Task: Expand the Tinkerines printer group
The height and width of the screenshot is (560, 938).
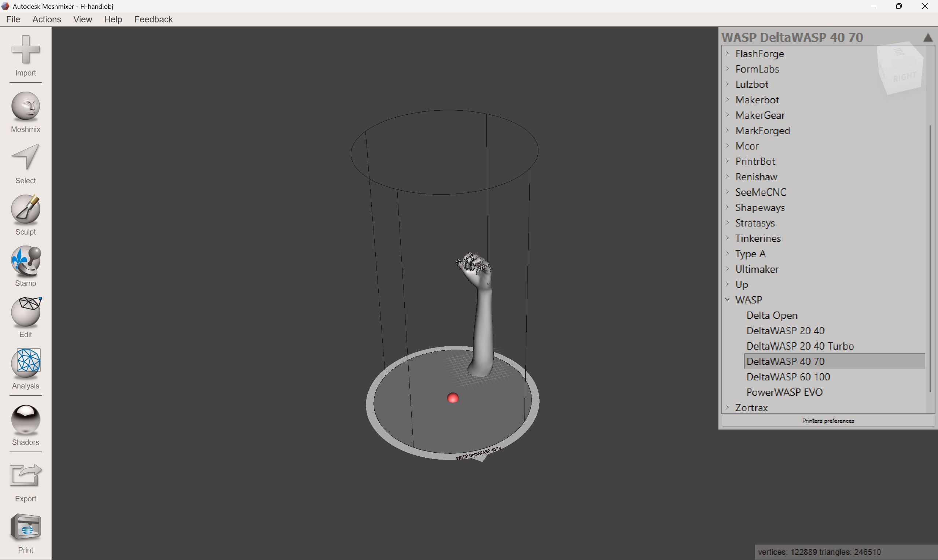Action: (x=728, y=238)
